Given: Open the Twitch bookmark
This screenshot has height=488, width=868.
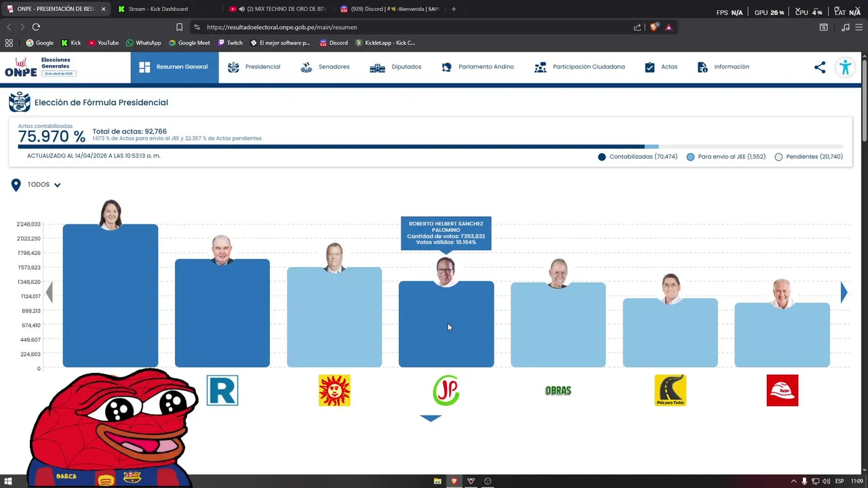Looking at the screenshot, I should pyautogui.click(x=230, y=43).
